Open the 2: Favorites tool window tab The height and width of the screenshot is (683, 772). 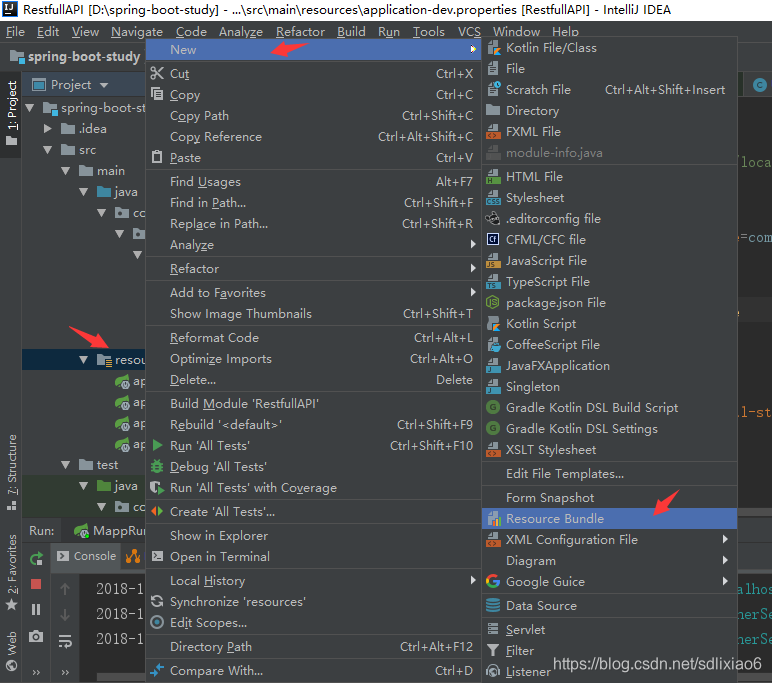tap(12, 572)
